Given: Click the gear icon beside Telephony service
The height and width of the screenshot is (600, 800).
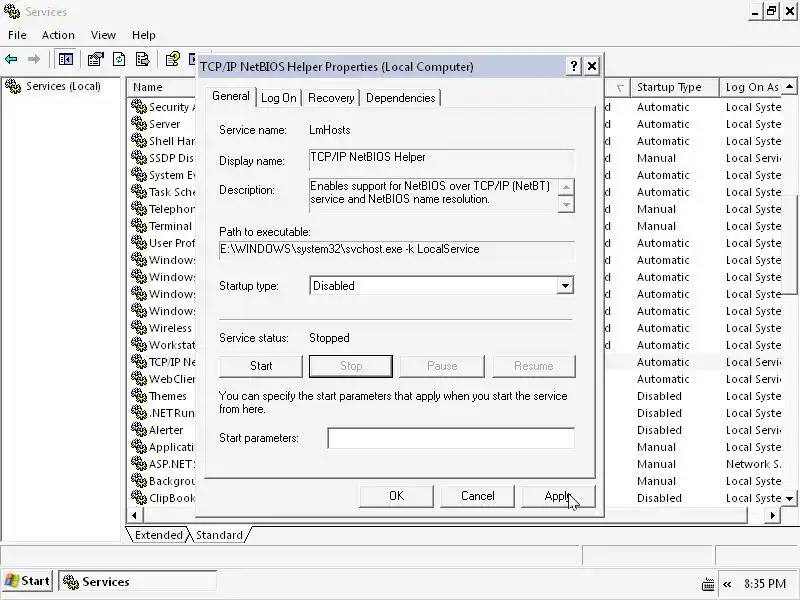Looking at the screenshot, I should 139,209.
